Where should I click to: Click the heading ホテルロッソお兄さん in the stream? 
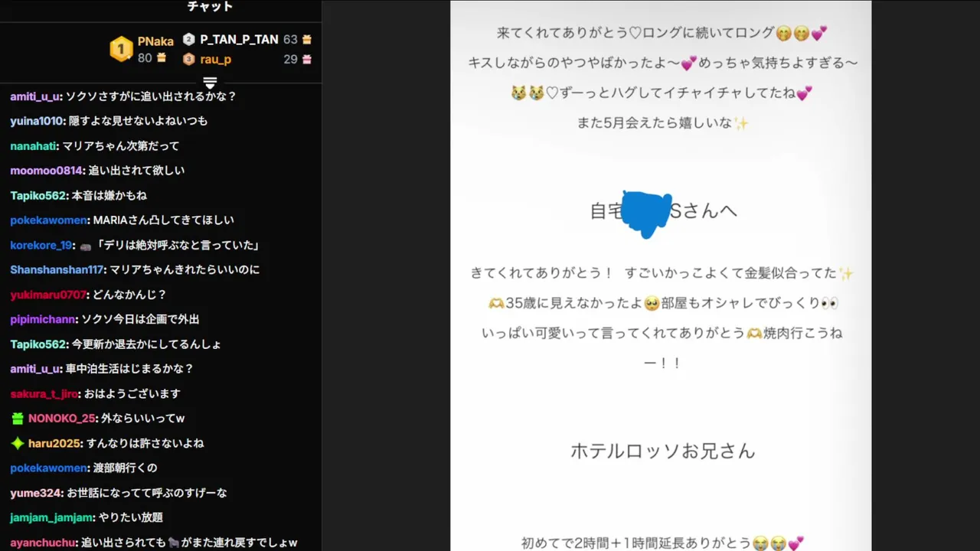point(662,451)
